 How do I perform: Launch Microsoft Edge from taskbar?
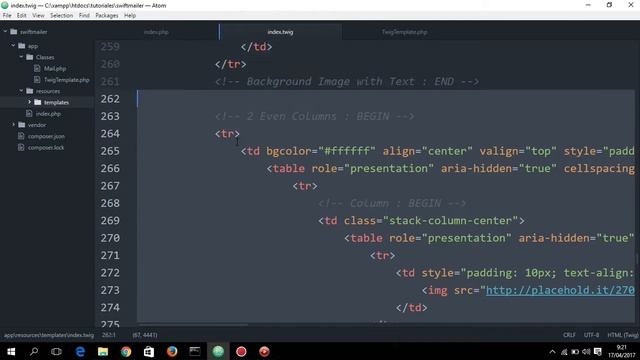[x=80, y=351]
